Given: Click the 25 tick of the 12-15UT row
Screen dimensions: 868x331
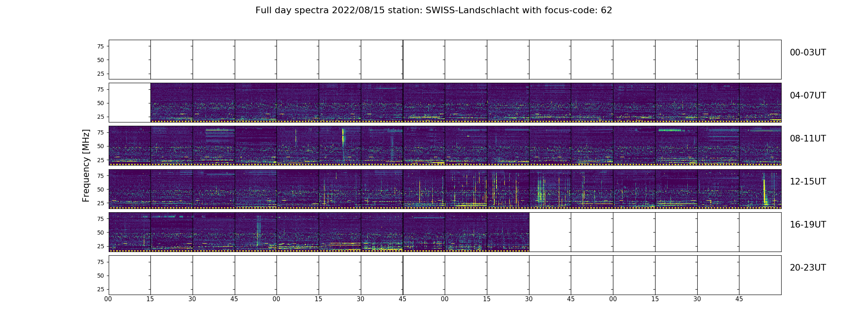Looking at the screenshot, I should click(x=100, y=203).
